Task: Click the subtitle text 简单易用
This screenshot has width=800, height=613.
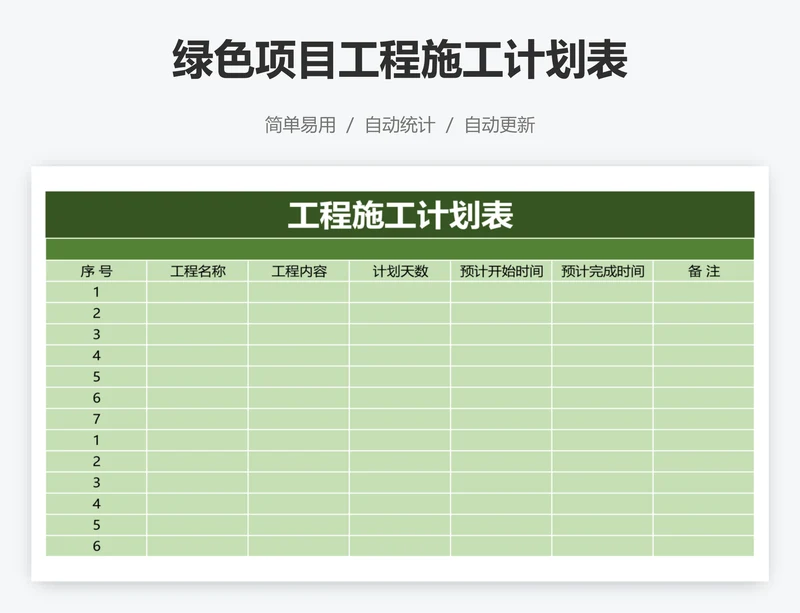Action: coord(300,125)
